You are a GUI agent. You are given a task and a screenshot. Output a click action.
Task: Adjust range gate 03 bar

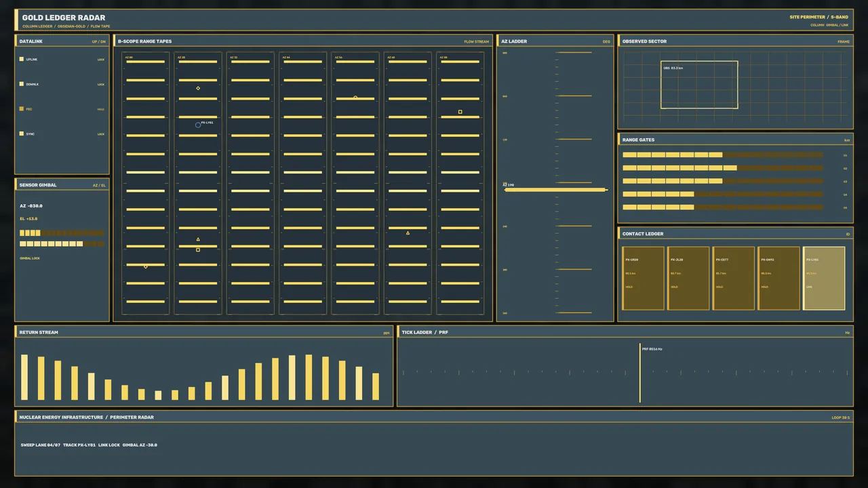click(723, 181)
